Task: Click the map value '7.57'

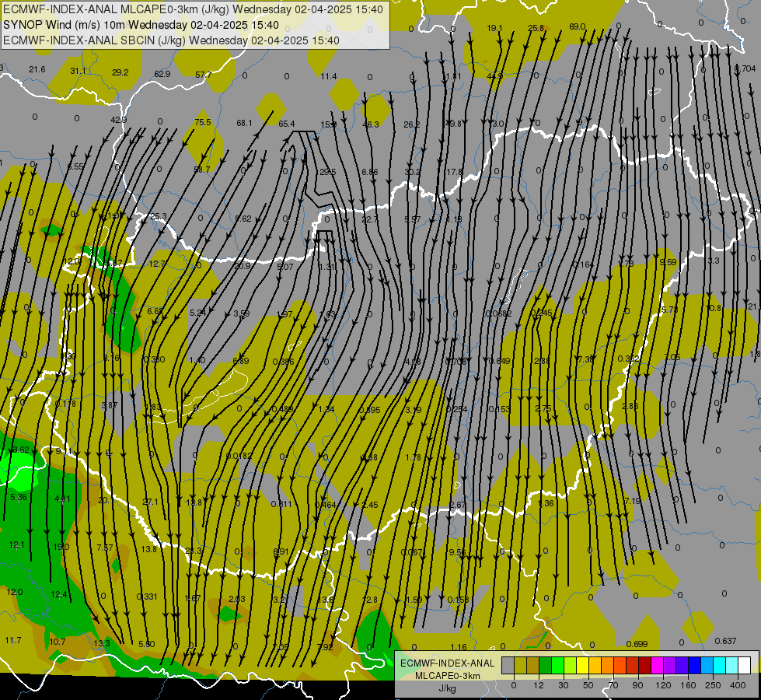Action: (105, 548)
